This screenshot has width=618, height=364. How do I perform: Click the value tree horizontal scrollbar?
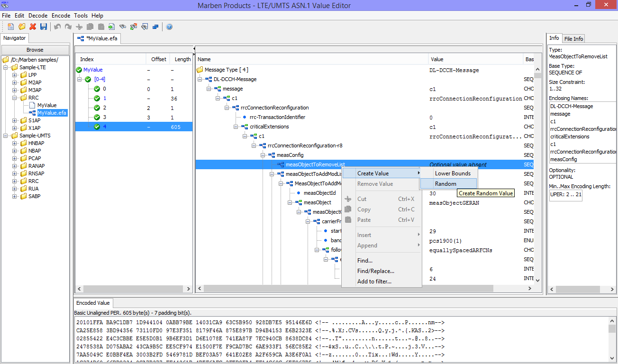pyautogui.click(x=364, y=288)
